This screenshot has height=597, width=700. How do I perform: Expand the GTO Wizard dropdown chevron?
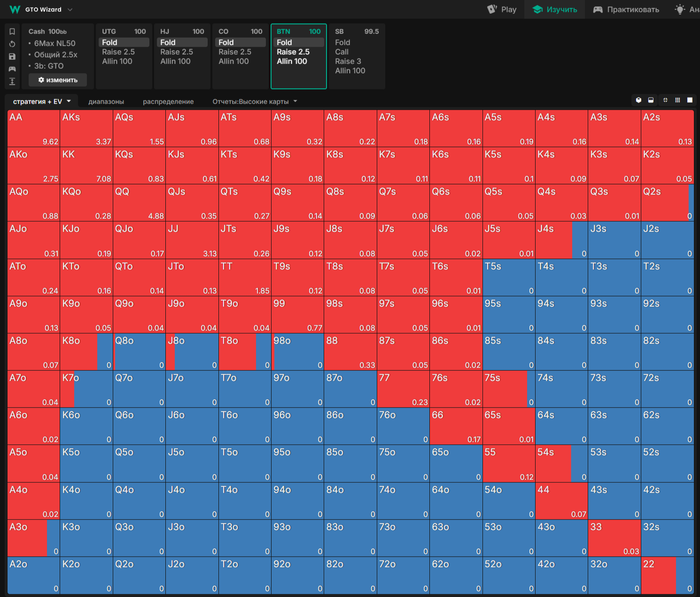coord(70,9)
